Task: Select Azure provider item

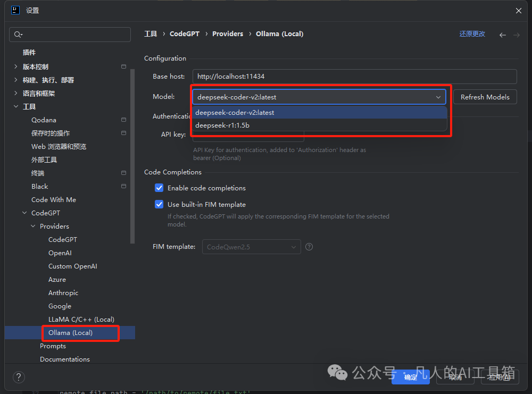Action: (57, 279)
